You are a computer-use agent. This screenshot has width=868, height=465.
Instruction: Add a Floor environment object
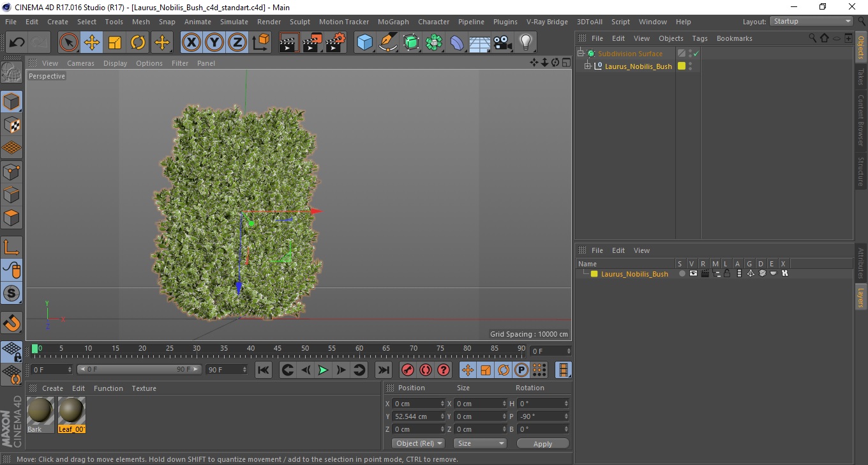479,43
